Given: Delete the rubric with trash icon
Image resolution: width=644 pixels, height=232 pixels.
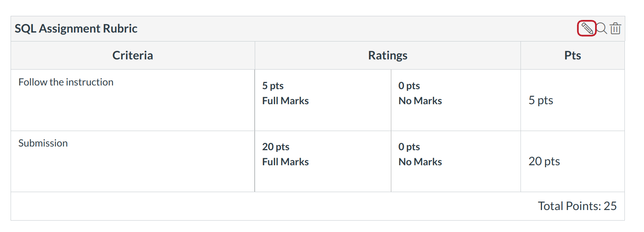Looking at the screenshot, I should (615, 28).
